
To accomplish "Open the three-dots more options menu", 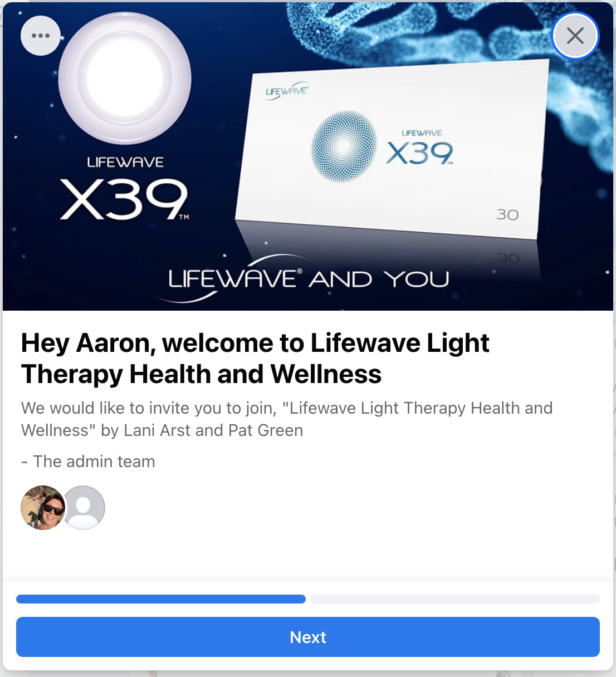I will pyautogui.click(x=41, y=36).
